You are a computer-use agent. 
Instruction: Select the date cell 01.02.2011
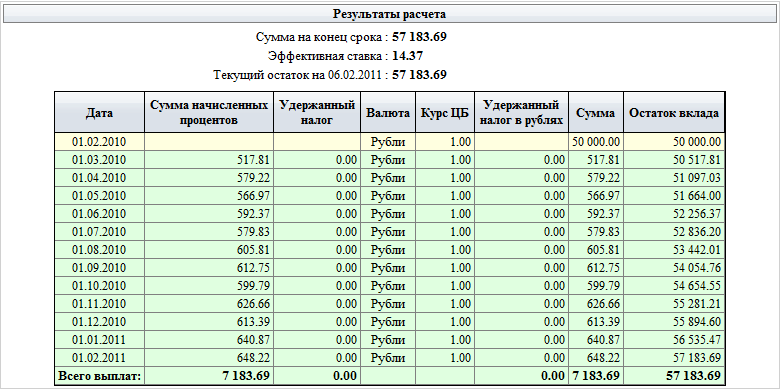click(x=99, y=358)
